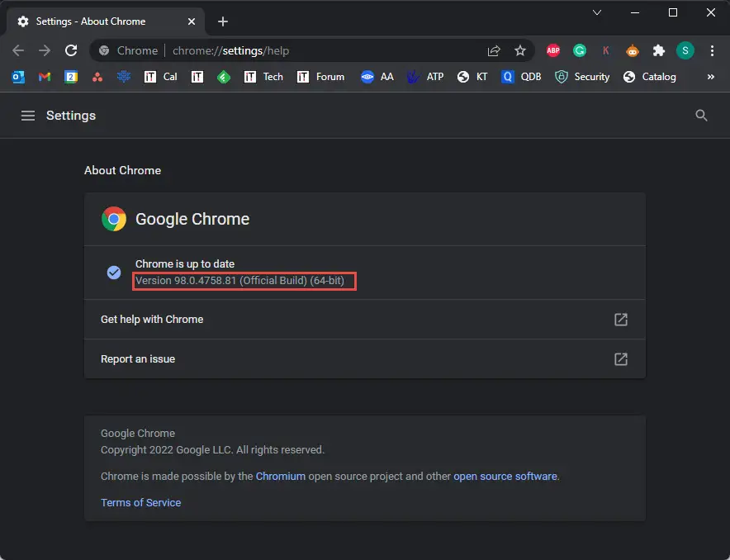Open the red K extension icon
The height and width of the screenshot is (560, 730).
pos(605,50)
